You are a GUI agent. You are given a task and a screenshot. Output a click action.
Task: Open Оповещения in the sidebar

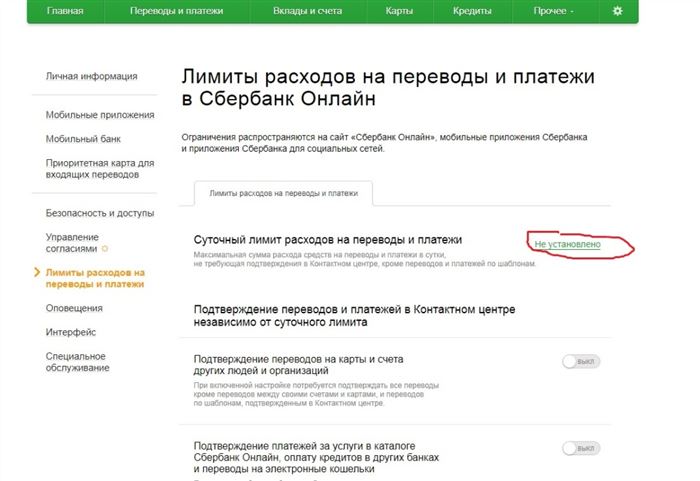[x=74, y=308]
